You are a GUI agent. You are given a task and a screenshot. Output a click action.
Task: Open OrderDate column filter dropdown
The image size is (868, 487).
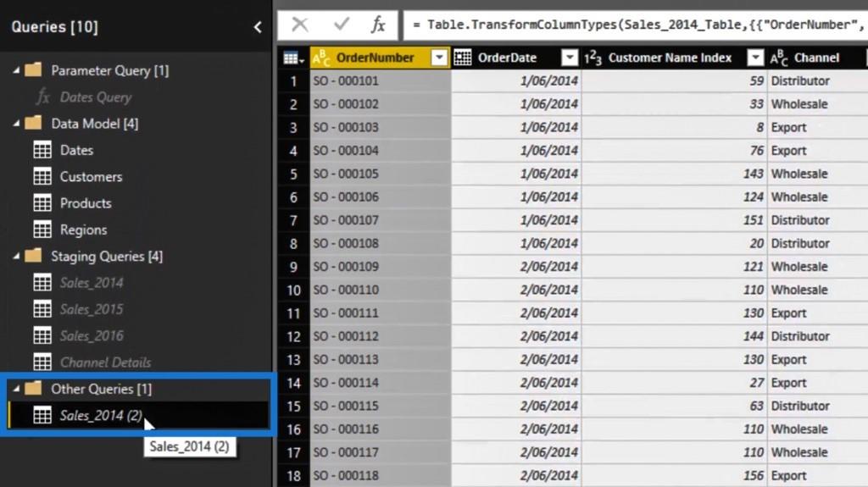(570, 58)
